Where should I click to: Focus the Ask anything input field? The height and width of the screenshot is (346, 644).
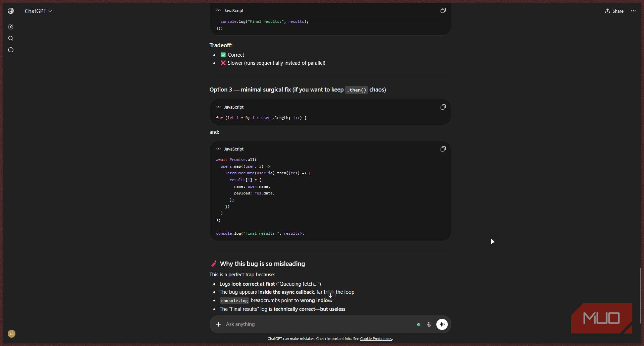point(319,324)
